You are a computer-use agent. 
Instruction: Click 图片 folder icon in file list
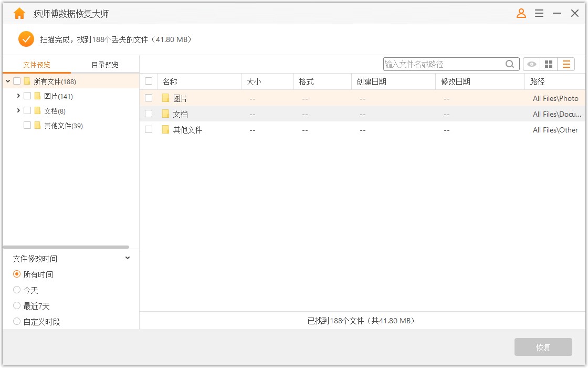click(x=165, y=98)
